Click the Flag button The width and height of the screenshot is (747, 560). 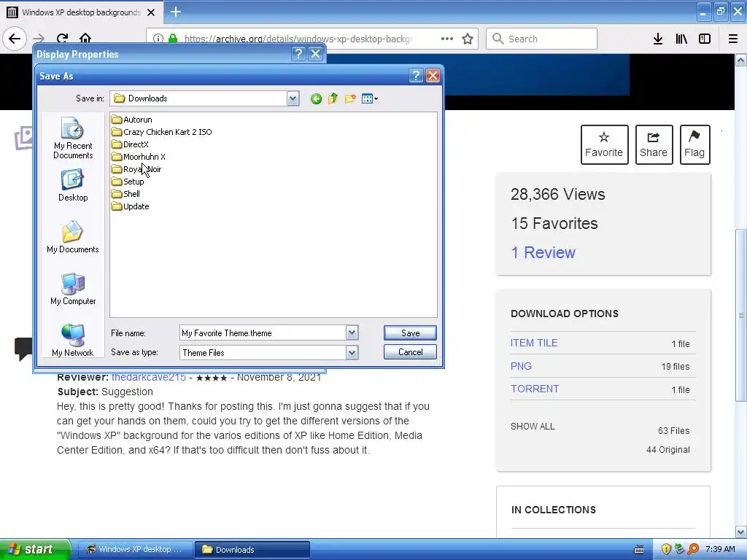tap(694, 145)
